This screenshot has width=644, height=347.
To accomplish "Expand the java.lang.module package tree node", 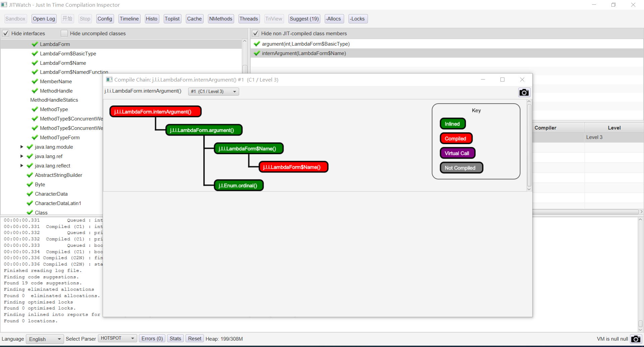I will [22, 147].
